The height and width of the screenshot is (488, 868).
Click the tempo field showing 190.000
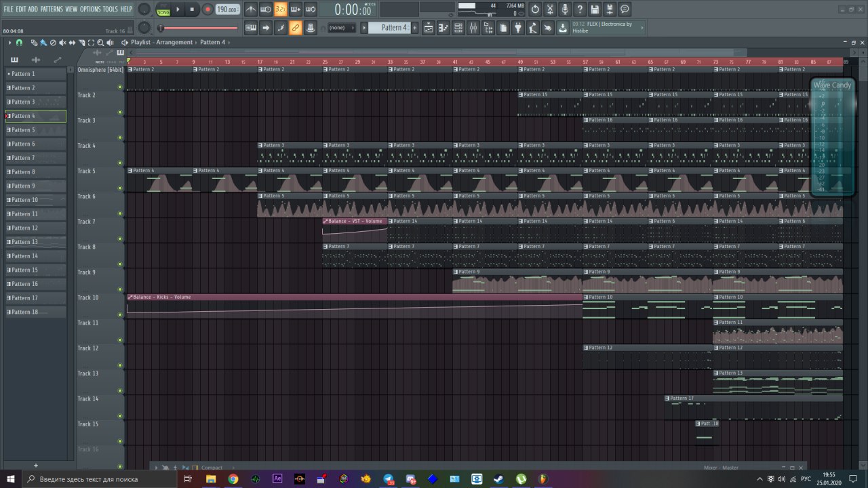[x=227, y=9]
